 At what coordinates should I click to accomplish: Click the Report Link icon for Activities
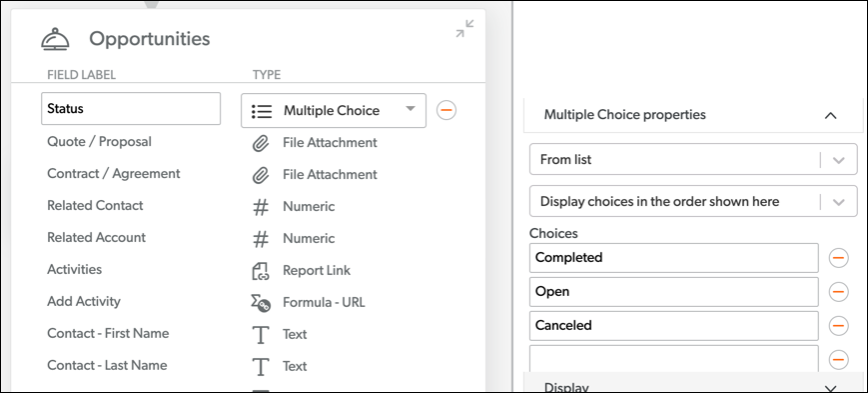(x=260, y=270)
